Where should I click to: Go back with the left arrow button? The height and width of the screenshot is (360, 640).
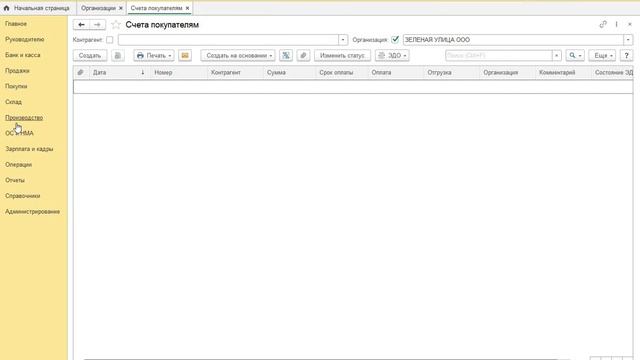pyautogui.click(x=81, y=25)
